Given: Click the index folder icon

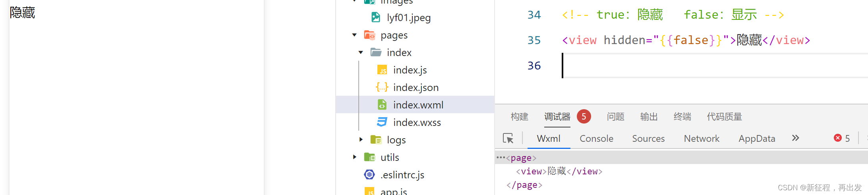Looking at the screenshot, I should point(376,52).
